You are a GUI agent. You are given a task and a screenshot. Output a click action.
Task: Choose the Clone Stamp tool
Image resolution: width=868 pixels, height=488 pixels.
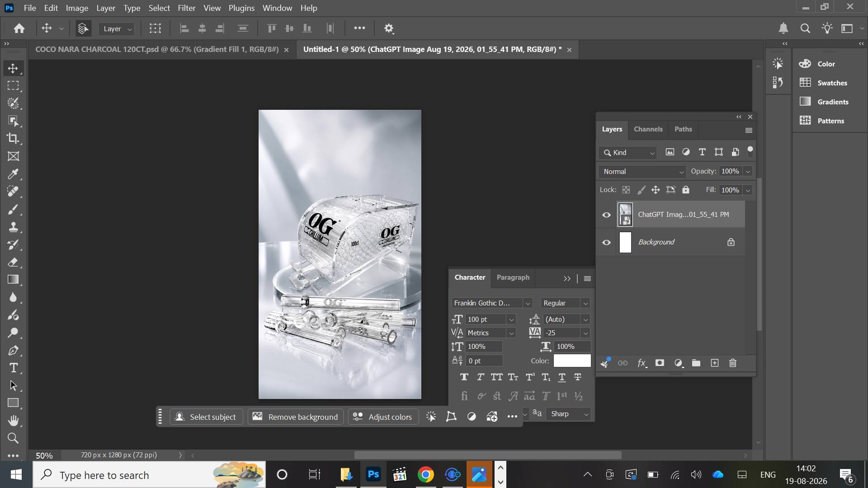(x=13, y=227)
